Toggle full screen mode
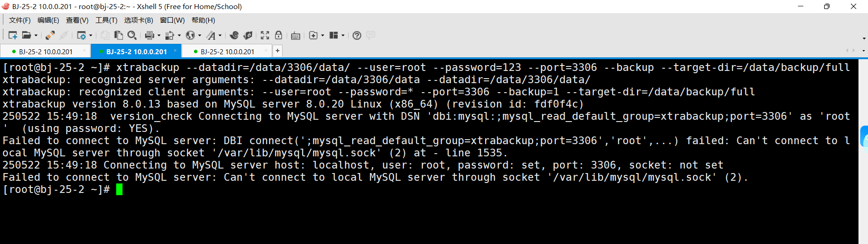Viewport: 868px width, 244px height. (265, 35)
